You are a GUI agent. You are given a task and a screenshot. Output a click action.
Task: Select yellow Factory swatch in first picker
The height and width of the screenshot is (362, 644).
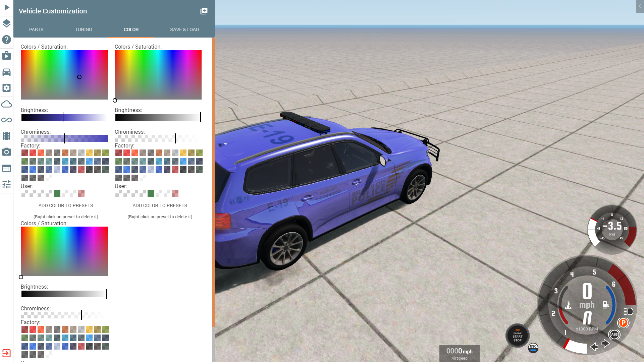coord(89,153)
